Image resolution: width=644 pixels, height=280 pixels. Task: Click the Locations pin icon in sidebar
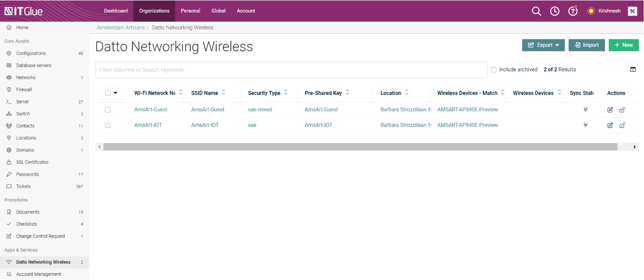click(9, 138)
